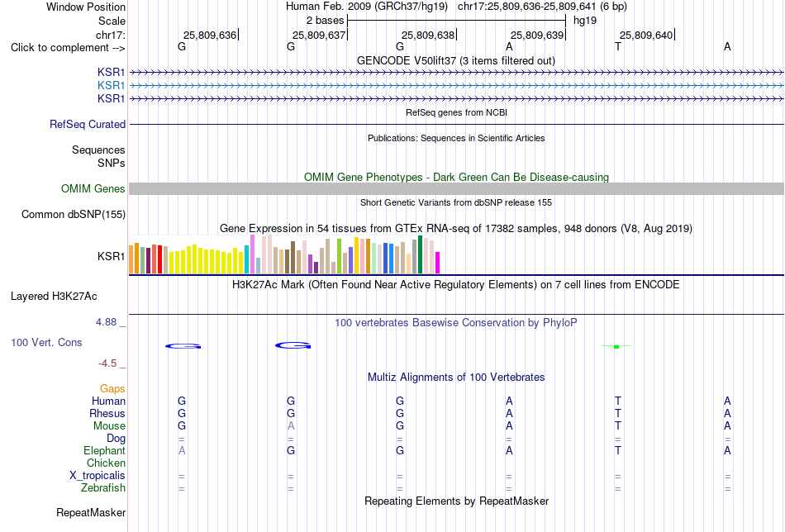Click the hg19 label beside the scale bar
The image size is (785, 532).
point(585,21)
